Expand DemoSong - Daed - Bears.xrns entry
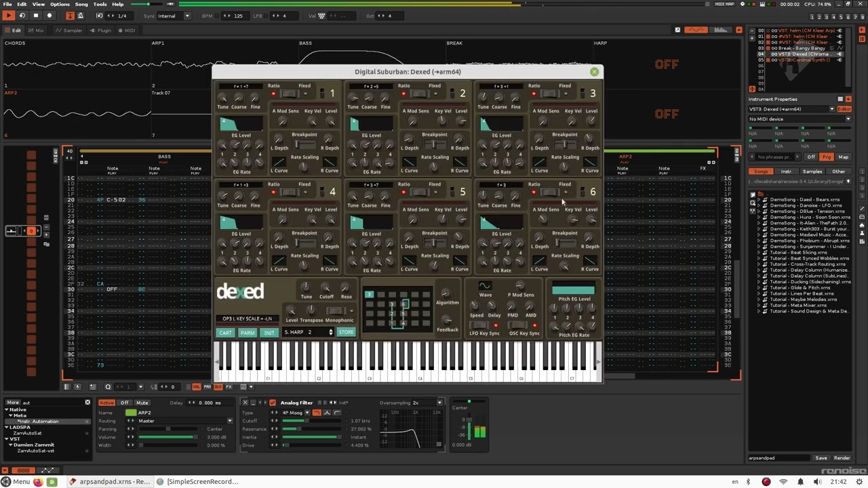The height and width of the screenshot is (488, 868). (x=759, y=200)
